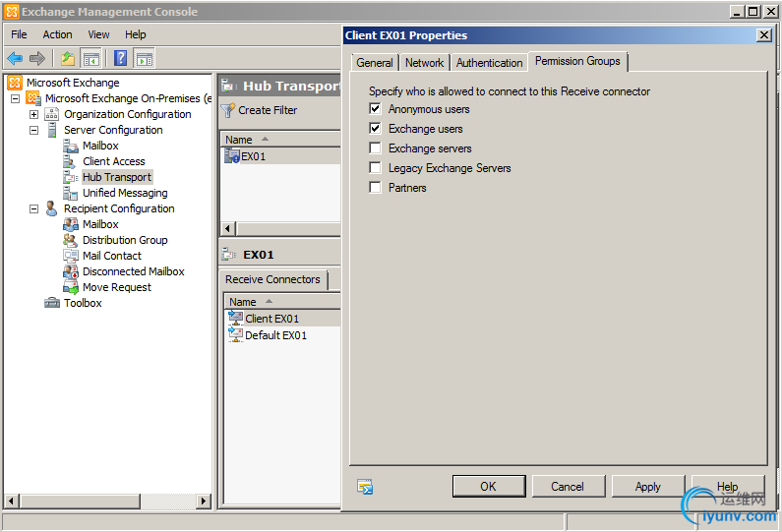Click the Recipient Configuration person icon
This screenshot has width=782, height=532.
click(51, 208)
